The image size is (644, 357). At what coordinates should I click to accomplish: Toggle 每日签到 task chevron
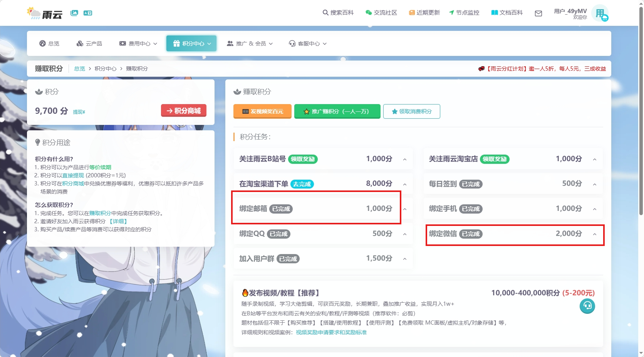click(595, 184)
